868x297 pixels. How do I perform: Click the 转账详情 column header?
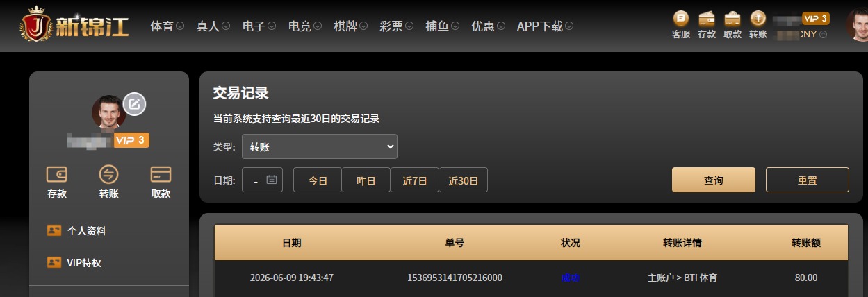682,243
